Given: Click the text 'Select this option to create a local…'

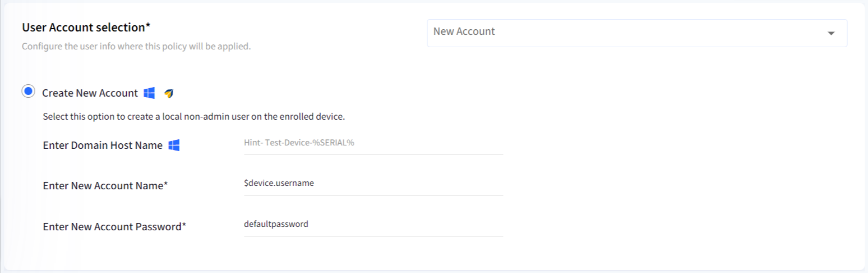Looking at the screenshot, I should [193, 117].
